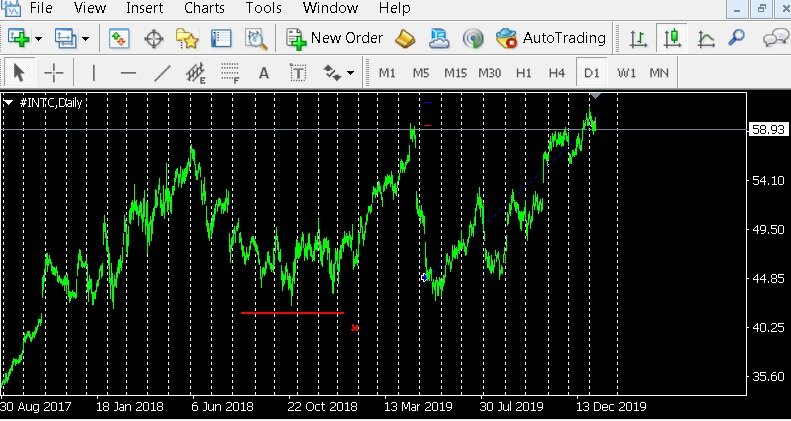791x421 pixels.
Task: Switch to M30 timeframe
Action: click(x=489, y=73)
